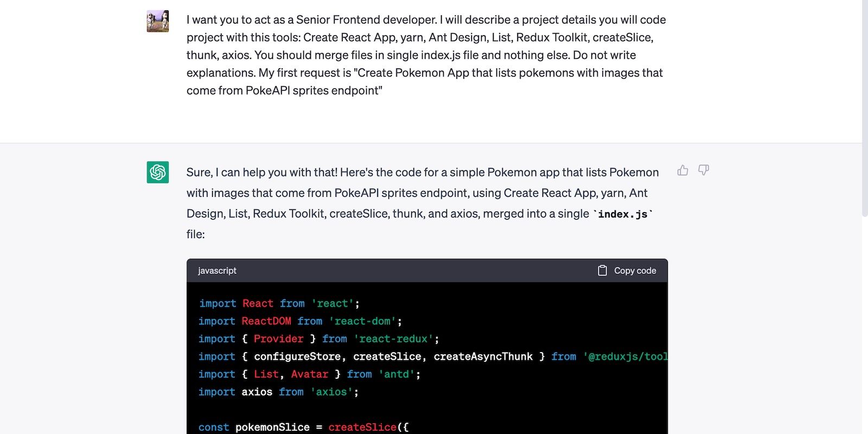Click pokemonSlice in the const declaration
The width and height of the screenshot is (868, 434).
click(x=272, y=427)
